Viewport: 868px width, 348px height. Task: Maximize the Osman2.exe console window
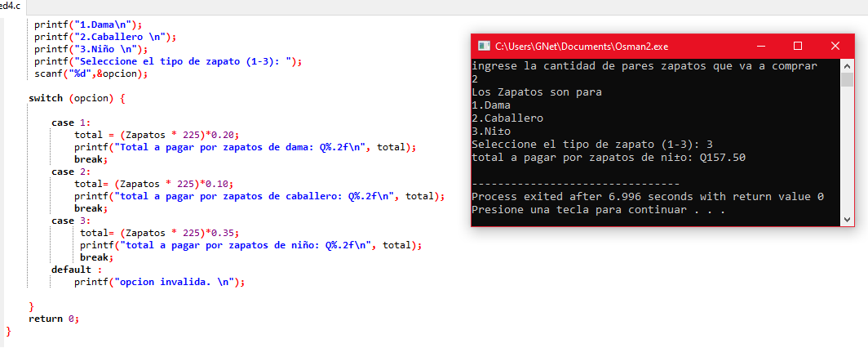click(798, 46)
